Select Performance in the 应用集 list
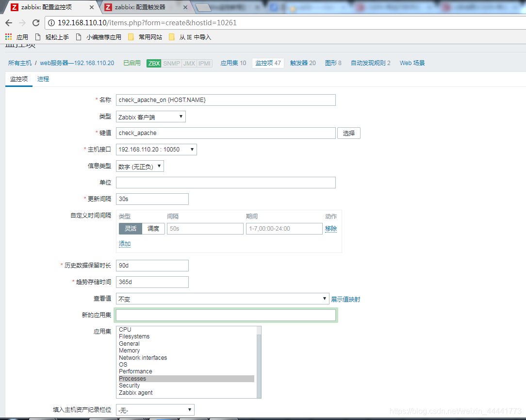Viewport: 526px width, 420px height. click(186, 371)
